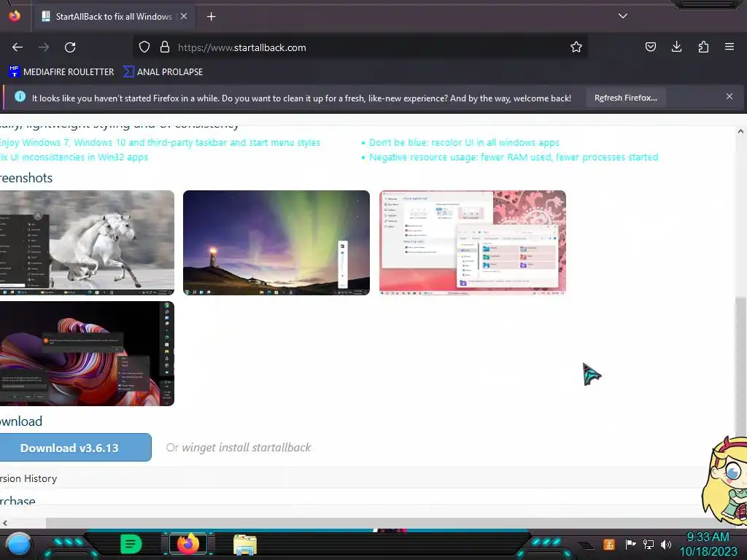This screenshot has height=560, width=747.
Task: Close the StartAllBack tab
Action: (x=184, y=16)
